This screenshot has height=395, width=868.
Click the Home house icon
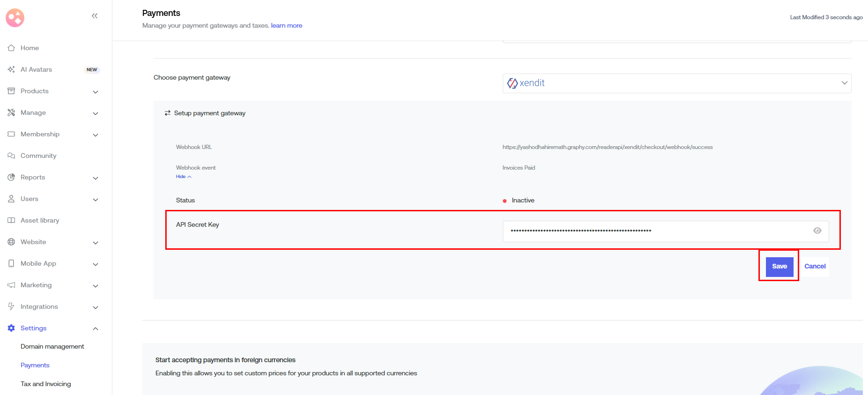pyautogui.click(x=11, y=48)
